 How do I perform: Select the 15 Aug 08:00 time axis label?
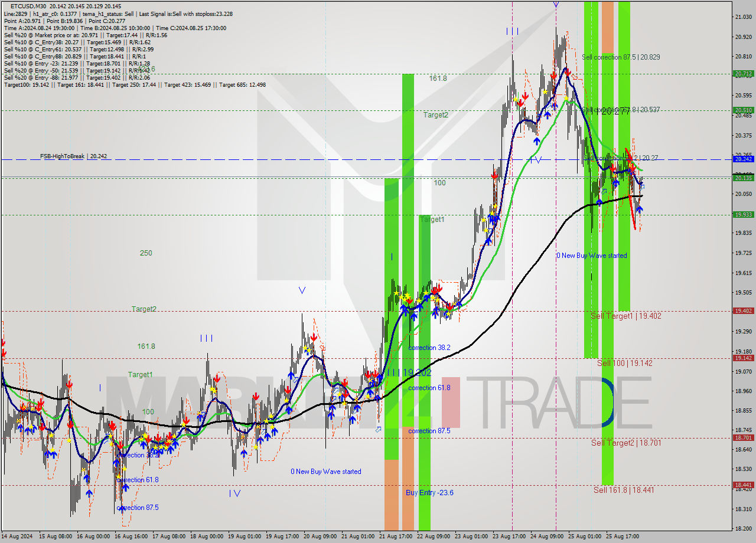pyautogui.click(x=56, y=537)
